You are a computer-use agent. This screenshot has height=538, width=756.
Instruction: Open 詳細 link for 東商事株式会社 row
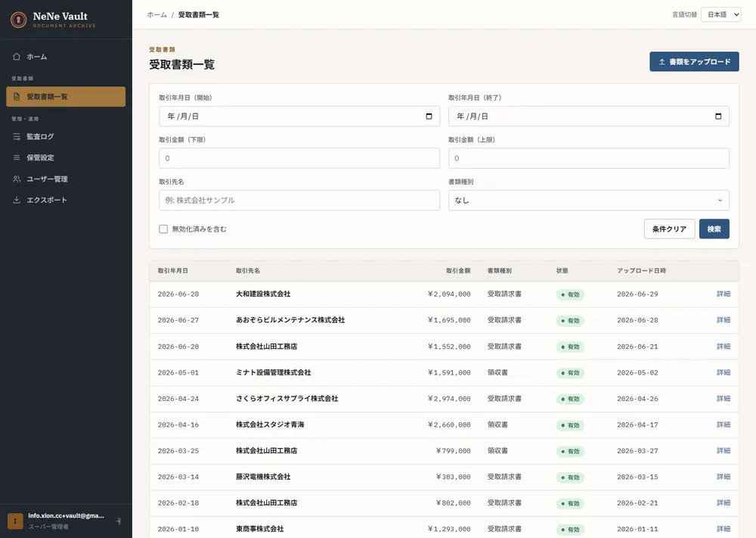click(723, 529)
